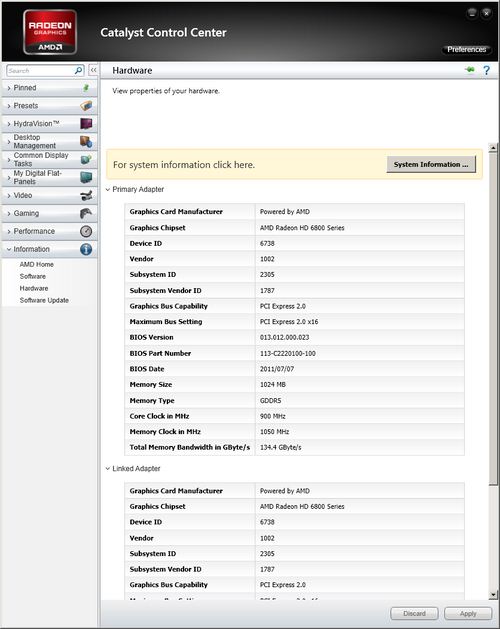Click Primary Adapter Graphics Chipset value

coord(302,228)
